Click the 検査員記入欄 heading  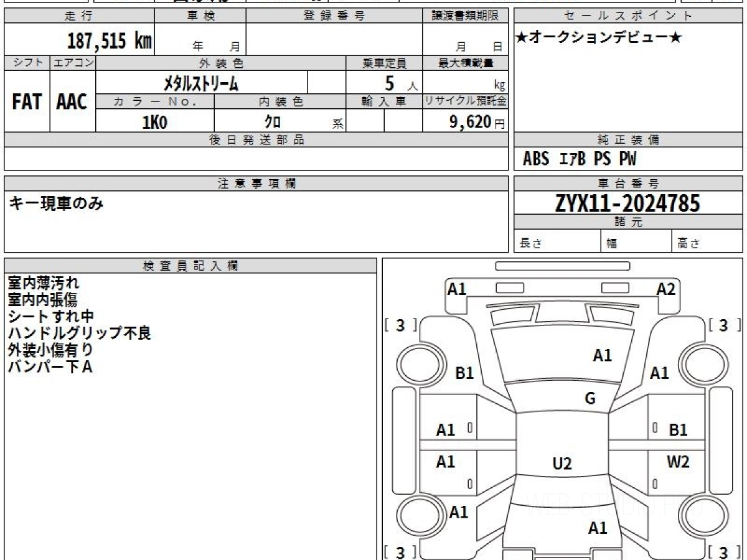[x=190, y=266]
